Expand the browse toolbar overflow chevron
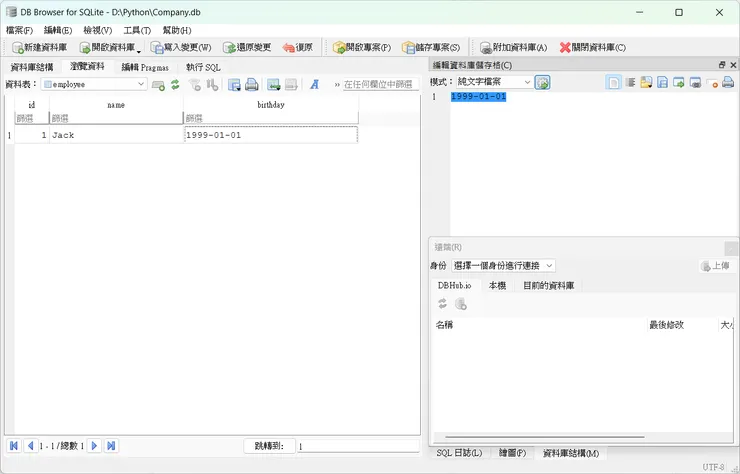The image size is (740, 474). click(337, 85)
